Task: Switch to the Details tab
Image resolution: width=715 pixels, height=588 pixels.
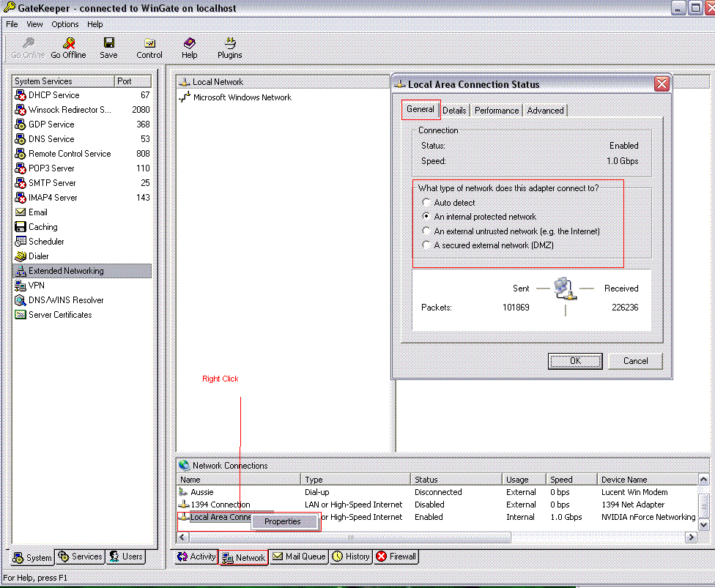Action: [454, 111]
